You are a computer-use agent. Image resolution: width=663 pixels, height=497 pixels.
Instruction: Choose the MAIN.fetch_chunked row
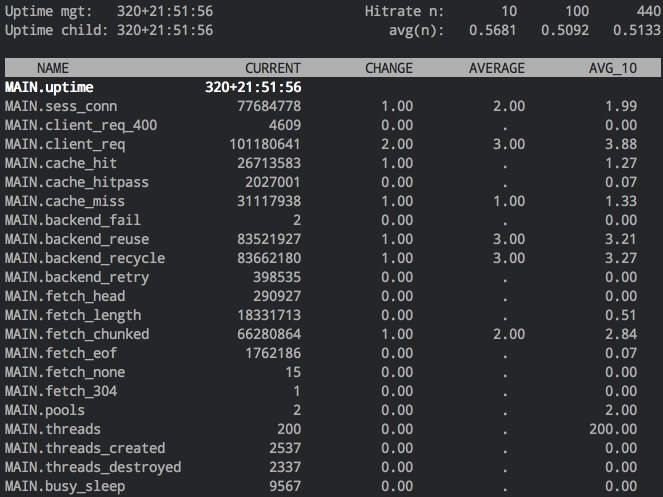tap(76, 334)
